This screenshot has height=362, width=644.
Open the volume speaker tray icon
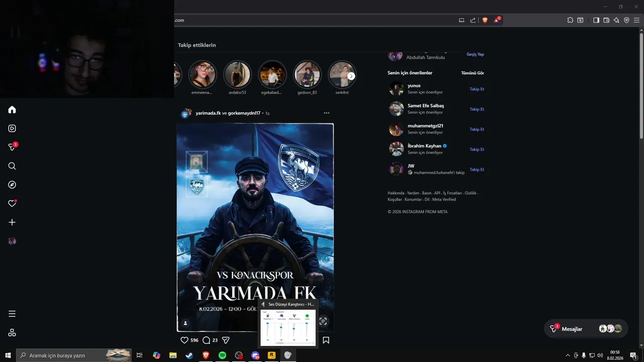600,355
